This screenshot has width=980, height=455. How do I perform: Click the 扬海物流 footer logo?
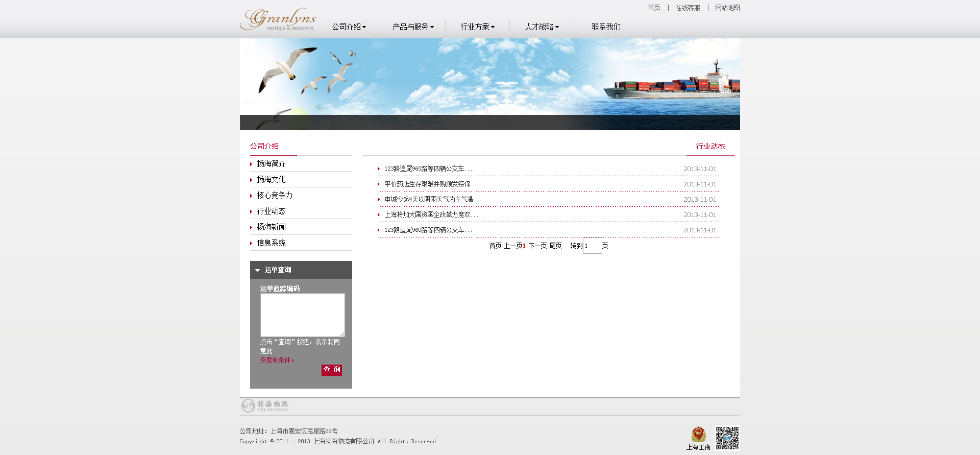(265, 405)
